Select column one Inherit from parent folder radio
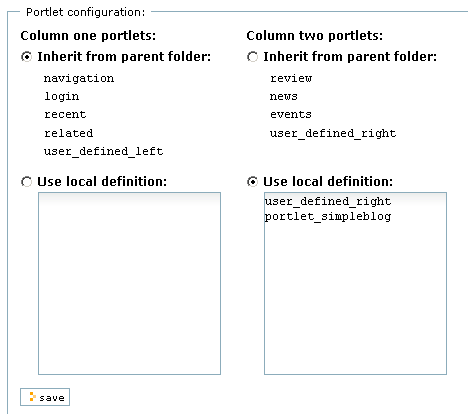The height and width of the screenshot is (414, 468). pos(26,57)
